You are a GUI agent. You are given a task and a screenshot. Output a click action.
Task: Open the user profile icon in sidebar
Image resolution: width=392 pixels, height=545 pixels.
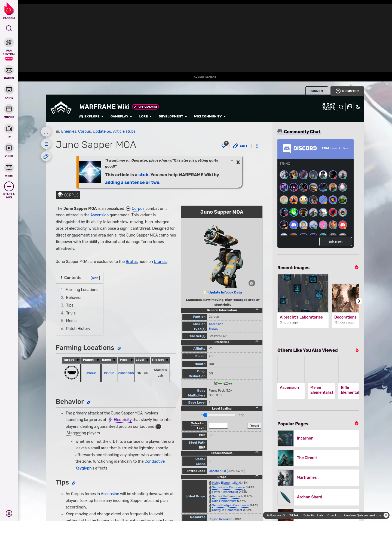coord(9,513)
